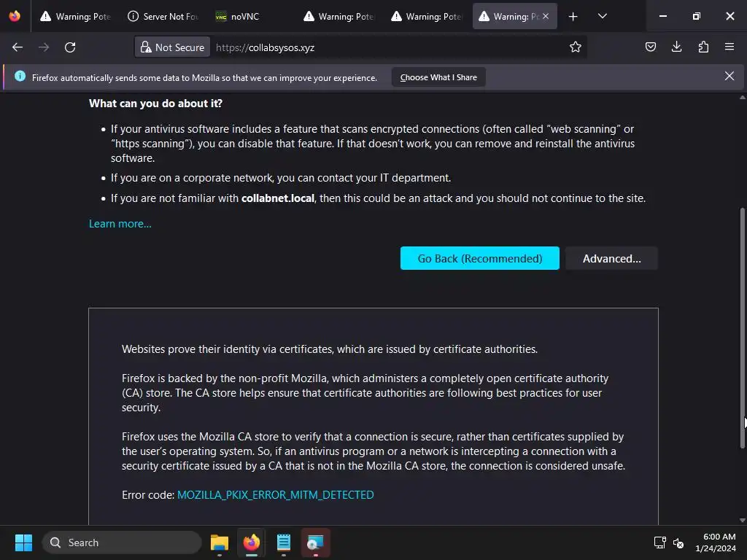Image resolution: width=747 pixels, height=560 pixels.
Task: Minimize the Firefox window
Action: 662,16
